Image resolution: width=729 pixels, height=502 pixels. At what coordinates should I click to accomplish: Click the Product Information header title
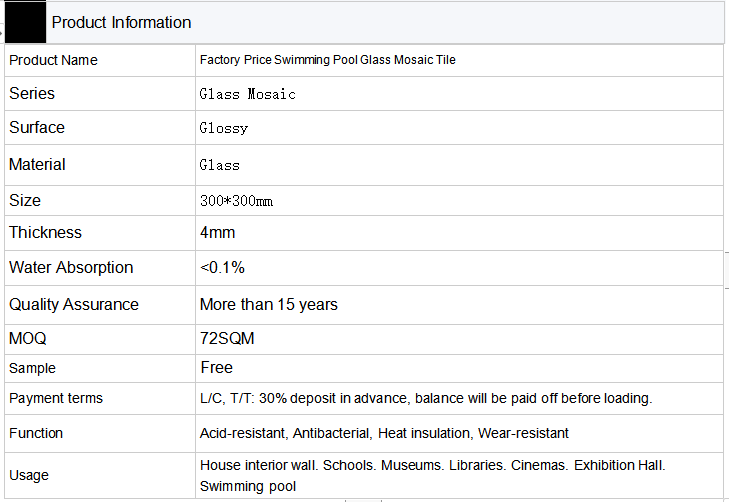point(121,22)
